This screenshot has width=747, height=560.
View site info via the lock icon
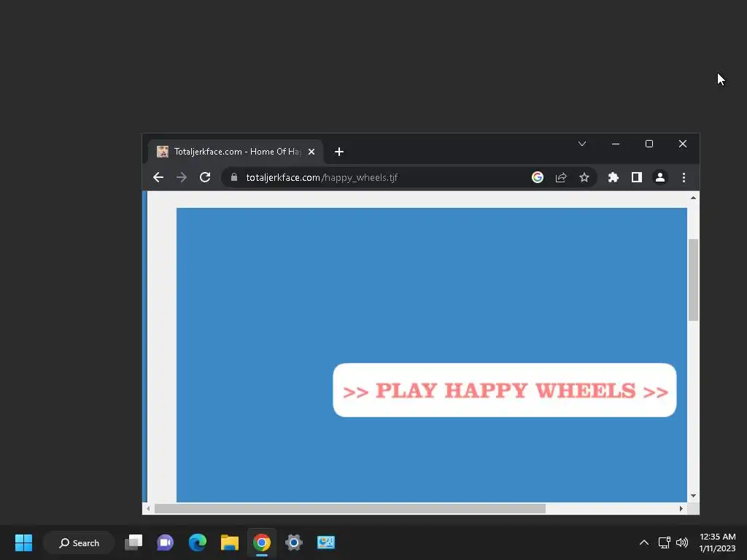click(234, 178)
